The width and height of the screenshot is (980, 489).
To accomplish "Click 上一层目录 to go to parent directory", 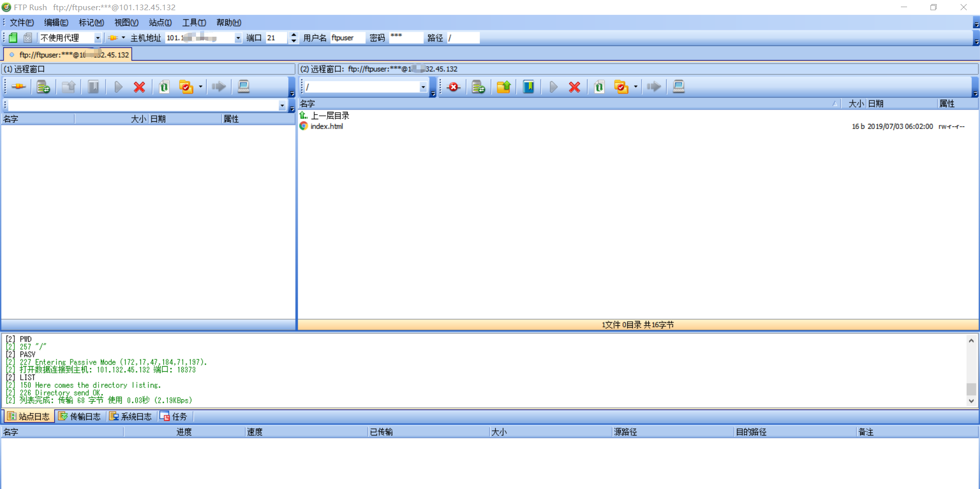I will (330, 116).
